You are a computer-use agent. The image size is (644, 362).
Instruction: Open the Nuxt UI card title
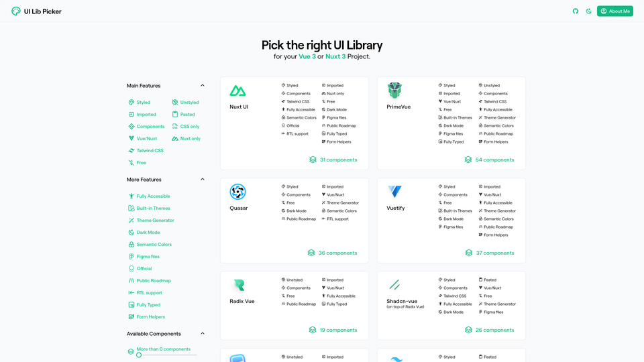click(239, 107)
